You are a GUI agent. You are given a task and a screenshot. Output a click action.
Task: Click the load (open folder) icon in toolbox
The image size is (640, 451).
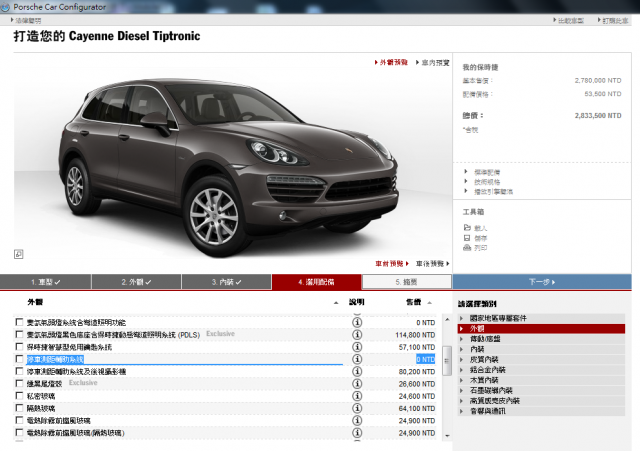point(467,227)
